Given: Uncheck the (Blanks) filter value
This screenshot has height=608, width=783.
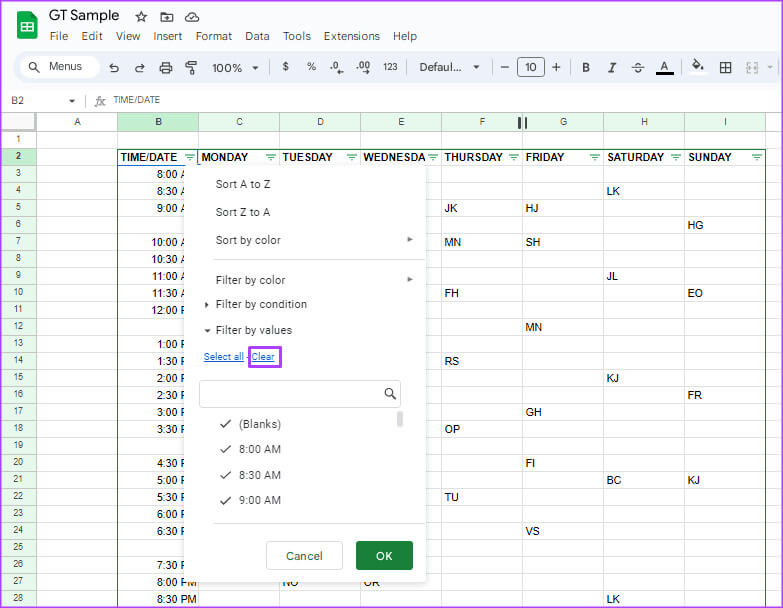Looking at the screenshot, I should (226, 424).
